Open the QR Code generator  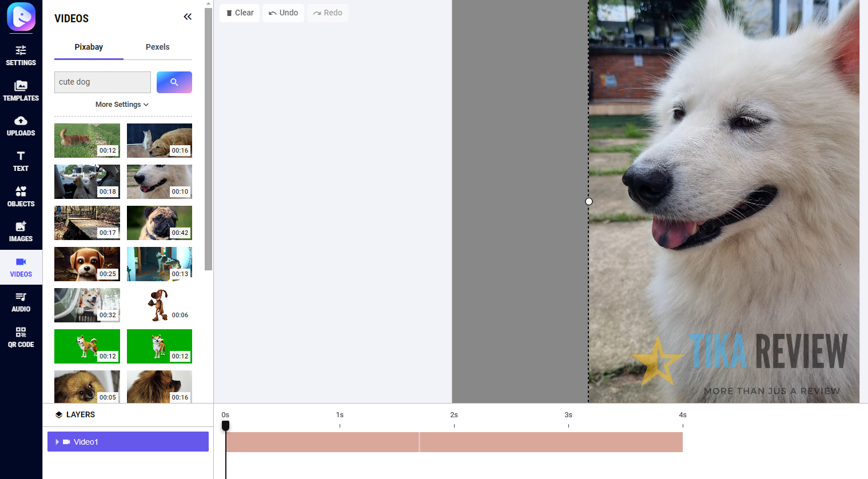(21, 337)
